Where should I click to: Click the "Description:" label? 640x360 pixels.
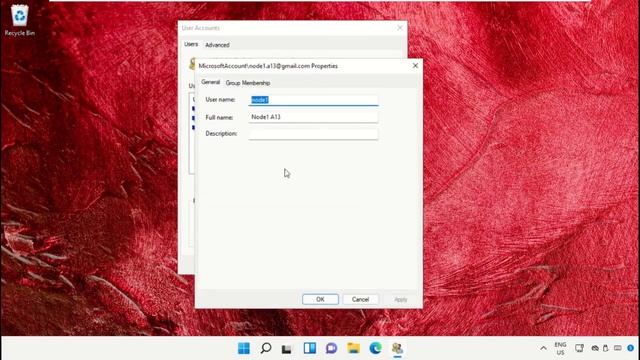(221, 133)
